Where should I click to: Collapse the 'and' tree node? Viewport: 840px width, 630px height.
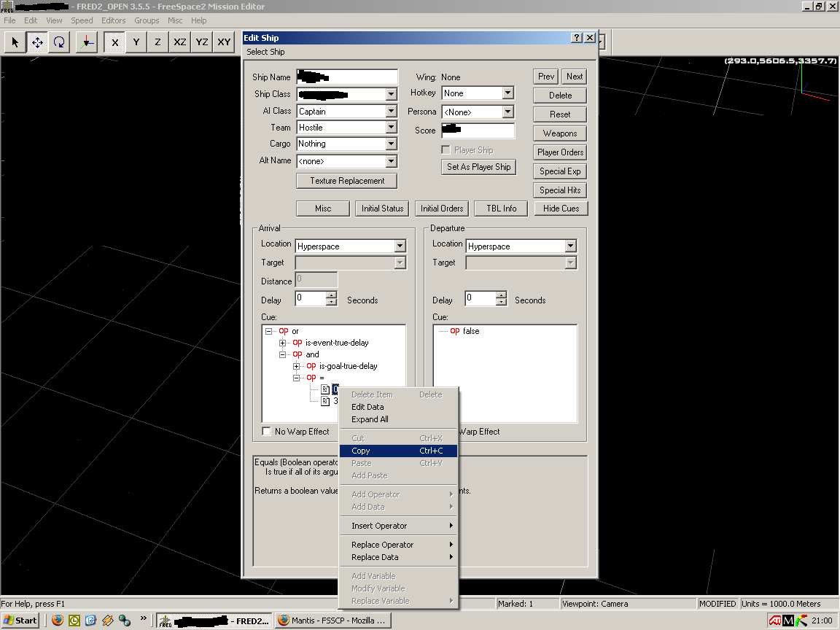282,354
